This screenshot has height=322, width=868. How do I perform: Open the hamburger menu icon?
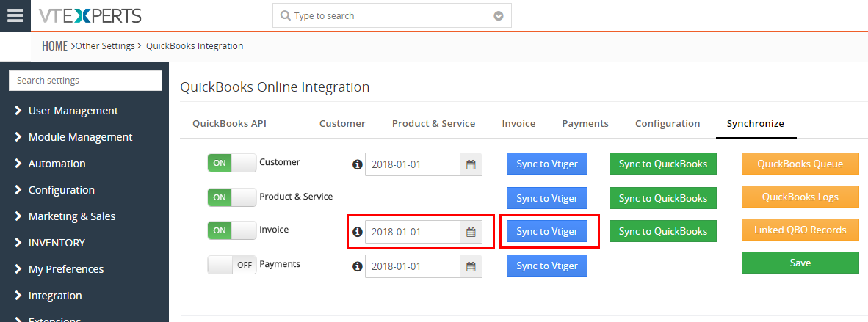point(15,15)
